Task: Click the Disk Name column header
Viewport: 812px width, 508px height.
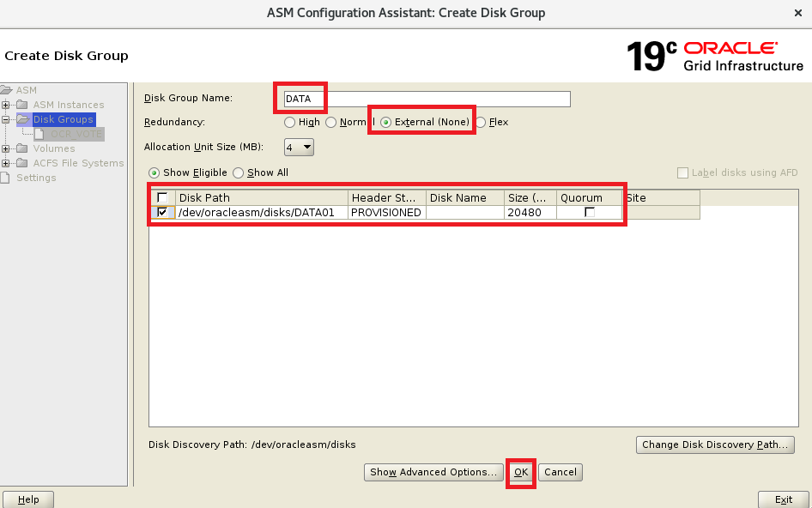Action: 465,198
